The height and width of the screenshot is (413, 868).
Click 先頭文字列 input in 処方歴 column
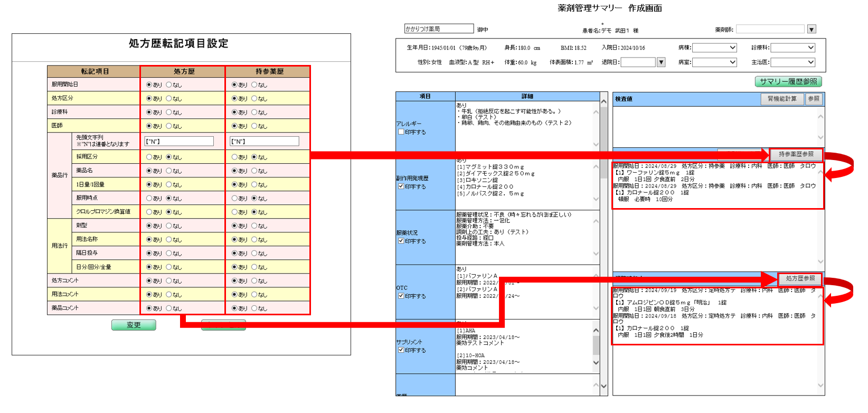pos(179,142)
